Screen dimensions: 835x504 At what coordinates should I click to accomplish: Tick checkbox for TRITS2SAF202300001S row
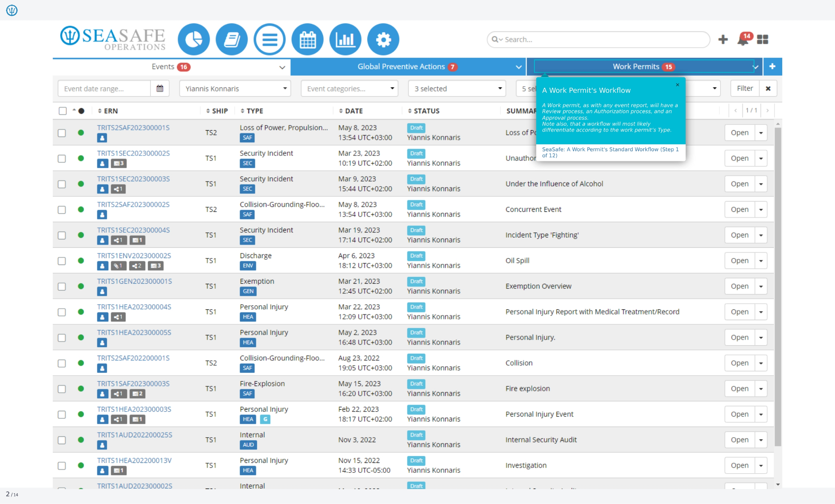[62, 133]
